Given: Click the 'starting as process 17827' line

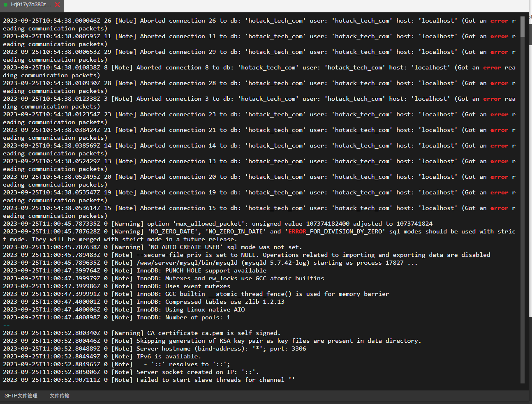Looking at the screenshot, I should 210,263.
